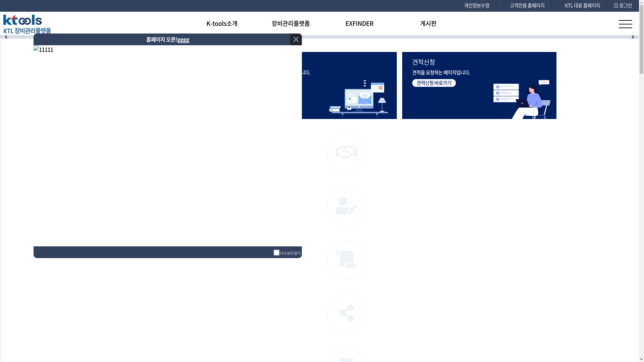Click the scroll document circle icon
The height and width of the screenshot is (362, 644).
click(x=346, y=260)
